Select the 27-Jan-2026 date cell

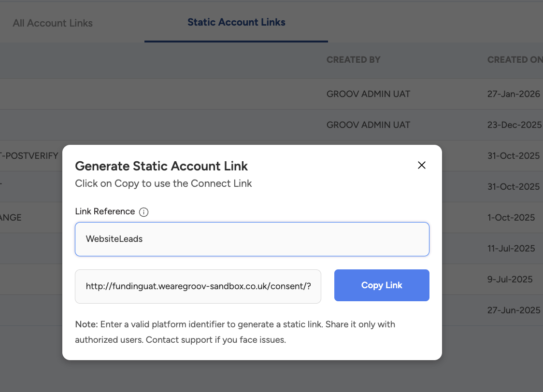pos(514,94)
